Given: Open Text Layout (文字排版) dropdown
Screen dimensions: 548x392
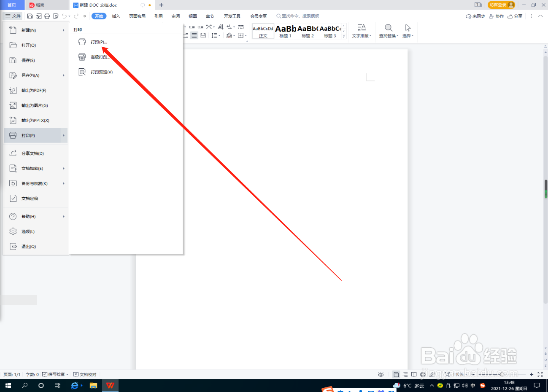Looking at the screenshot, I should coord(362,31).
